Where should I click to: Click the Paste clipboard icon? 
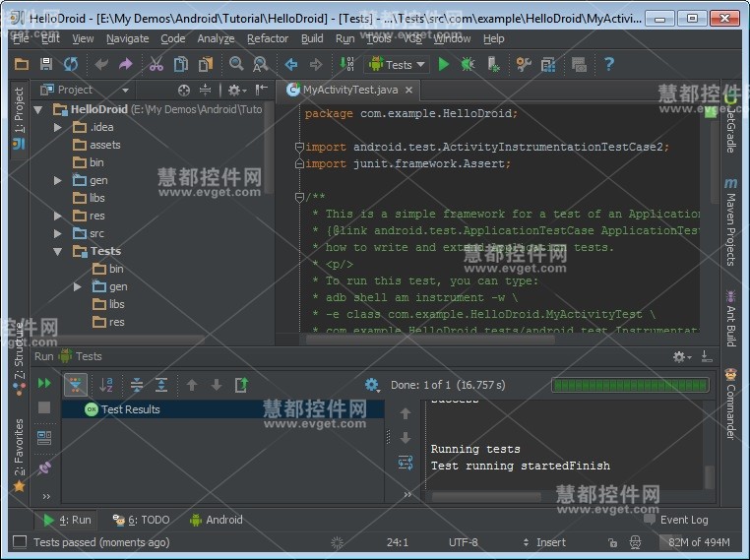point(206,64)
